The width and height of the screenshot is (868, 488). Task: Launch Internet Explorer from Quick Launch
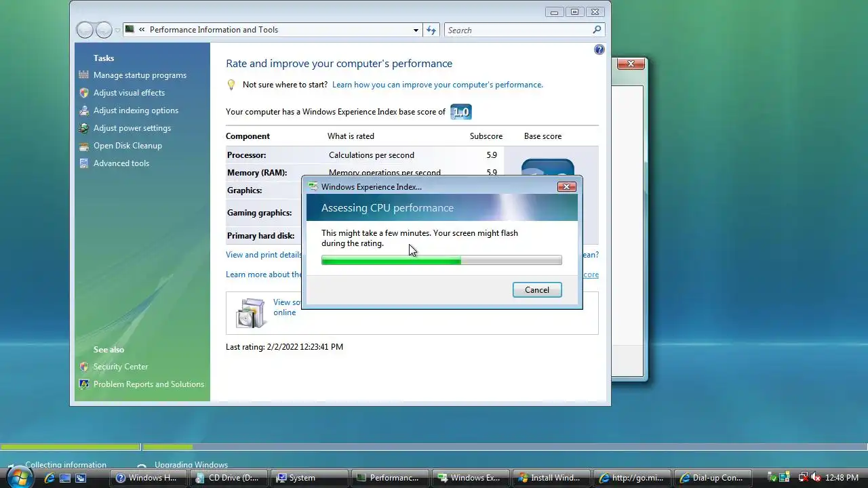point(50,478)
